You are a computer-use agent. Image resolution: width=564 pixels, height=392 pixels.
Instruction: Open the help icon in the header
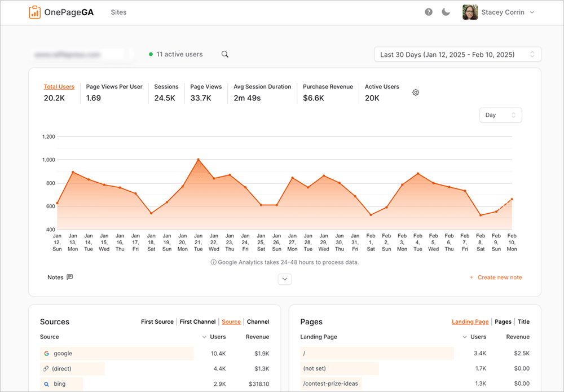[429, 12]
